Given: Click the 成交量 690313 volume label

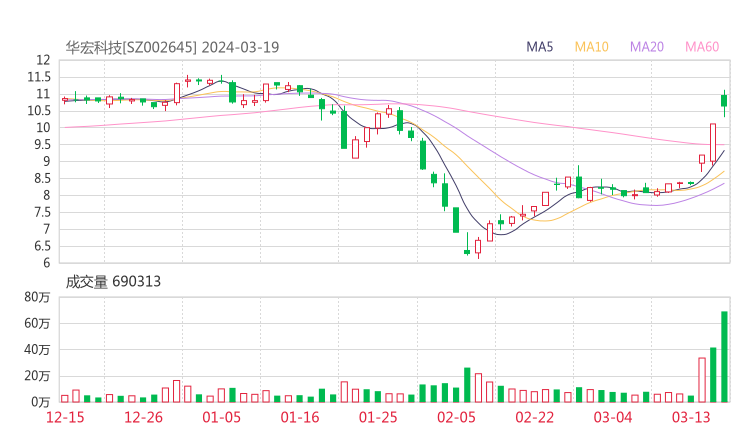Looking at the screenshot, I should tap(113, 282).
